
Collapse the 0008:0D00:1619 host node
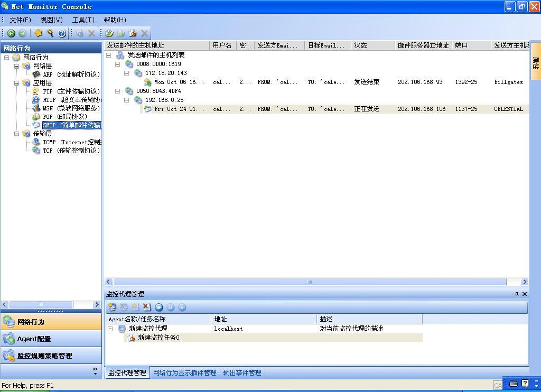coord(118,64)
